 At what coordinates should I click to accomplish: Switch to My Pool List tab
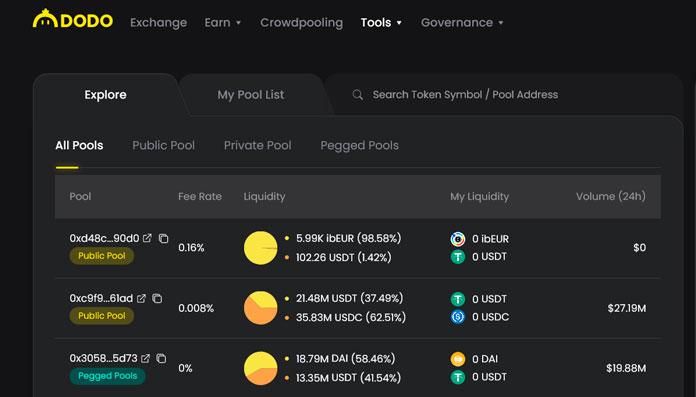click(x=251, y=95)
